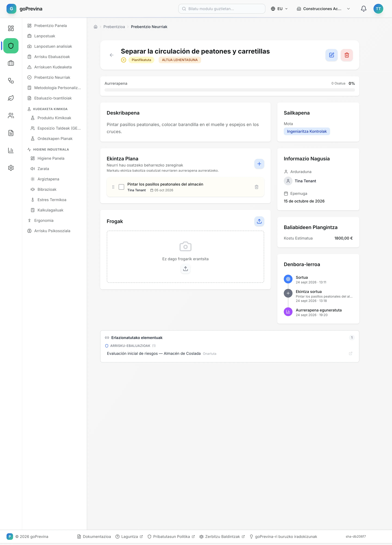
Task: Click the Prebentzioa breadcrumb link
Action: 114,27
